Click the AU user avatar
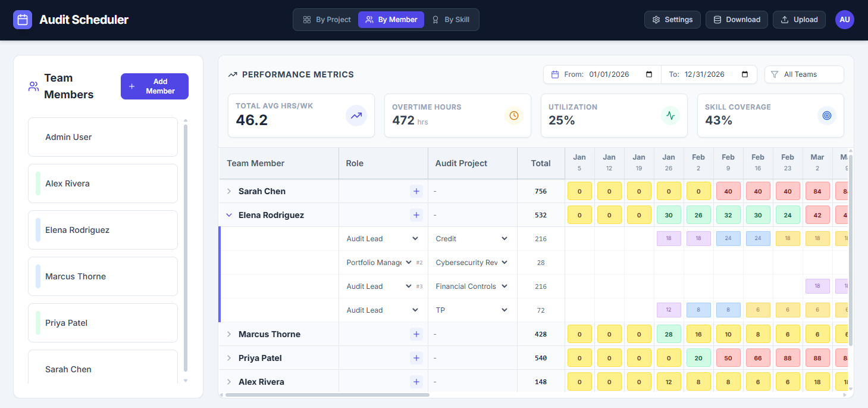The width and height of the screenshot is (868, 408). (844, 20)
